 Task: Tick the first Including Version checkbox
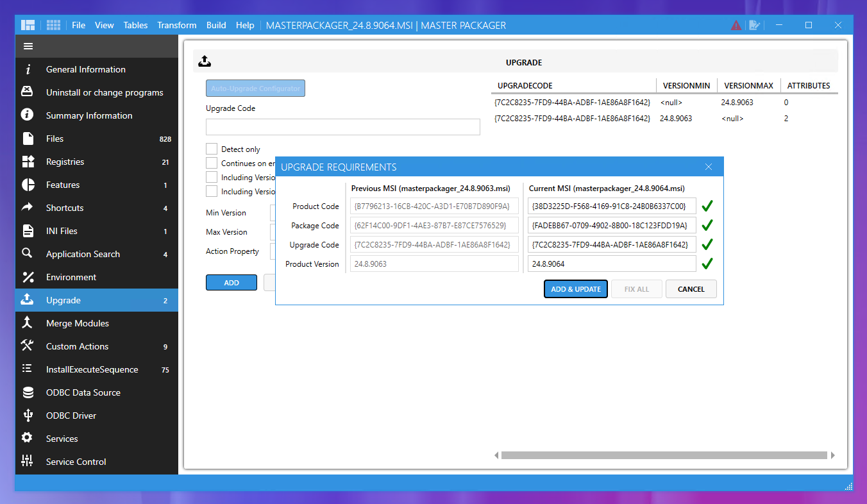coord(212,177)
